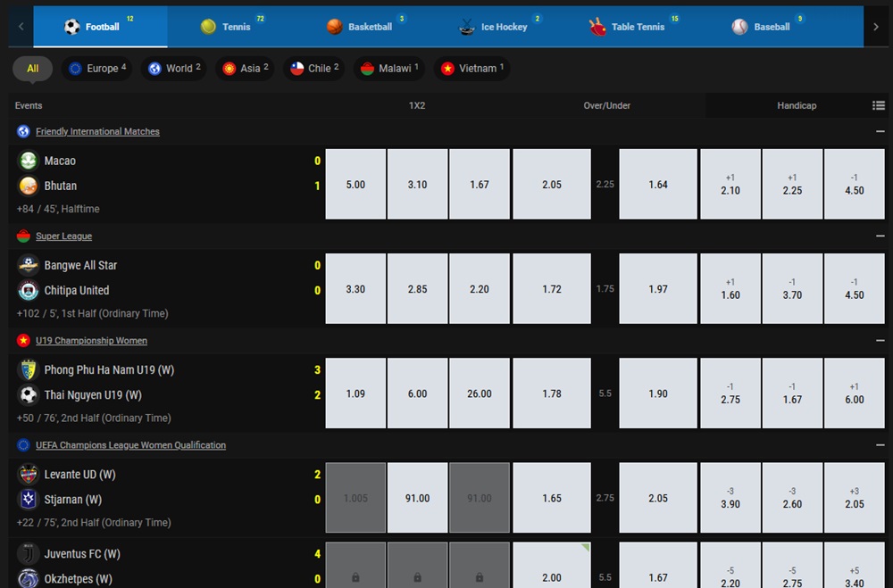Collapse the Friendly International Matches section
The height and width of the screenshot is (588, 893).
coord(880,131)
